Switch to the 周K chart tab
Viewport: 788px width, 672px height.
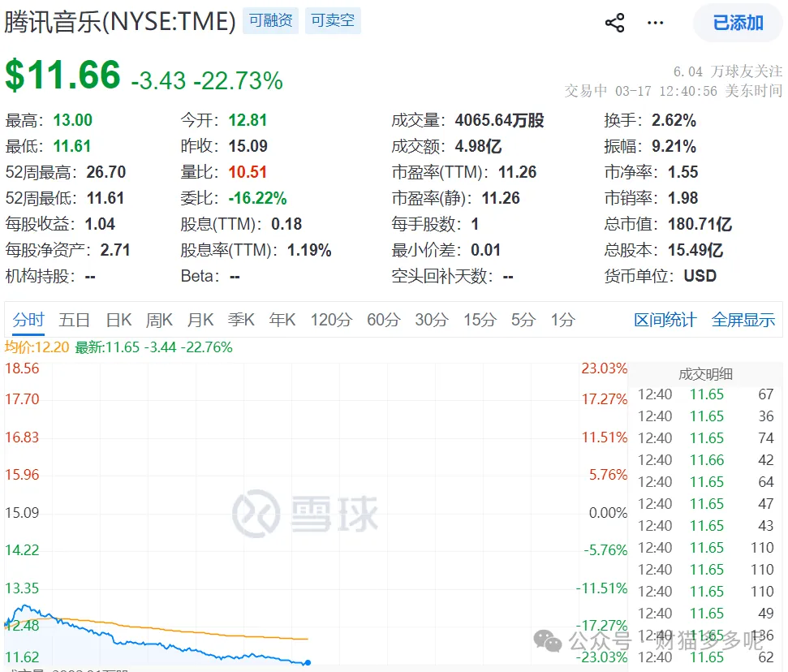159,320
